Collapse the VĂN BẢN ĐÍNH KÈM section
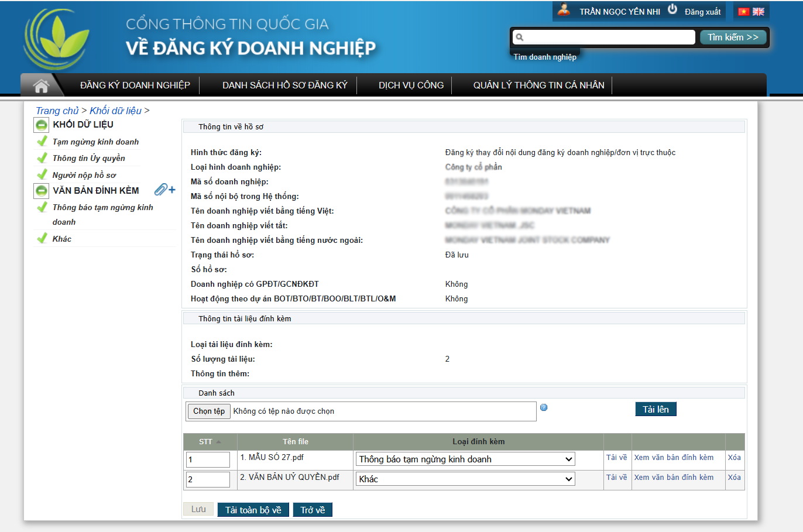The image size is (803, 532). pyautogui.click(x=42, y=191)
